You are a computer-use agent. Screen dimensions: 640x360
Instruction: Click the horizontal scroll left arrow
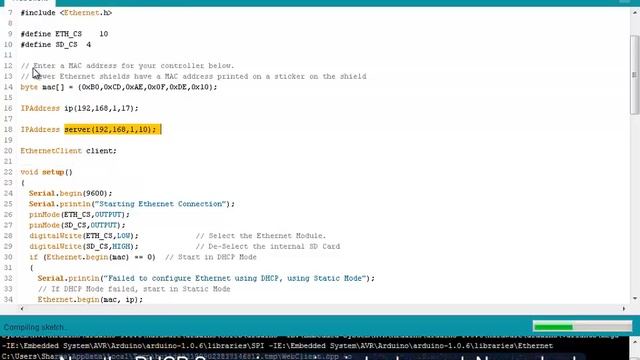[22, 309]
